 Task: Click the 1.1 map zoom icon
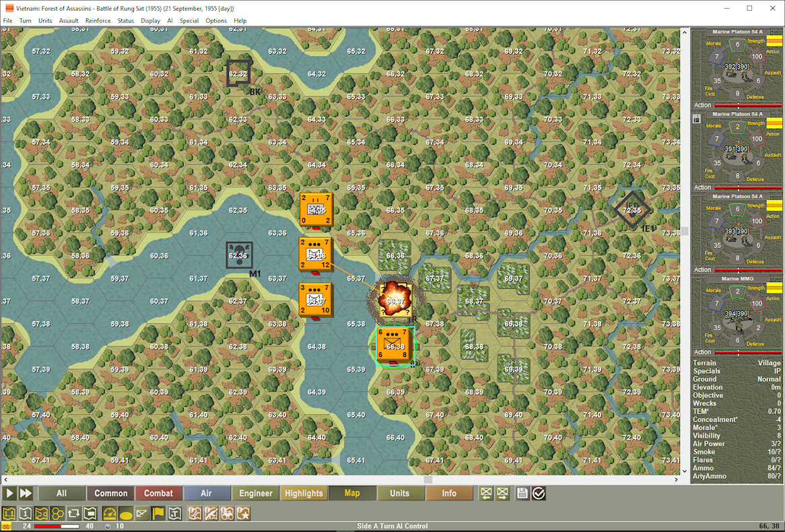(9, 513)
